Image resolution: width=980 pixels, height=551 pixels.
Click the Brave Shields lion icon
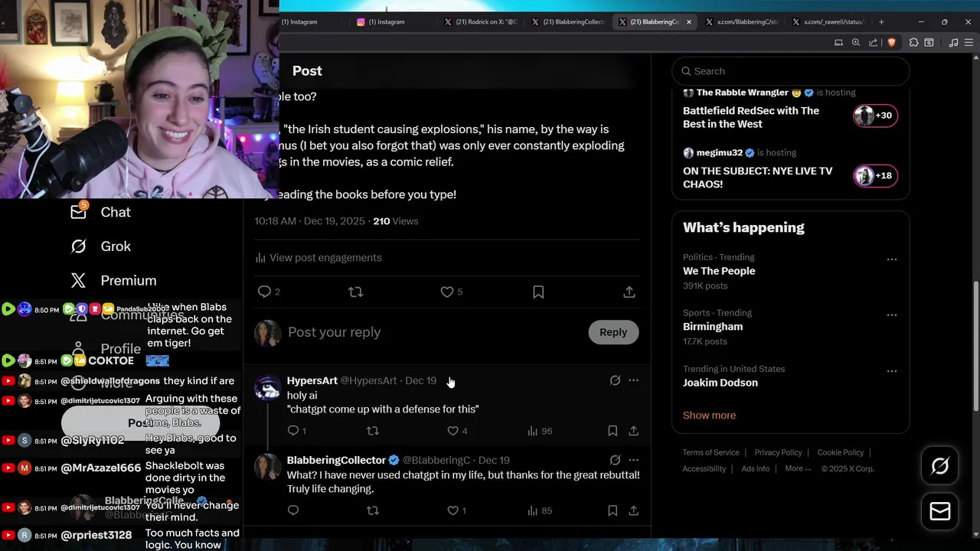coord(891,43)
